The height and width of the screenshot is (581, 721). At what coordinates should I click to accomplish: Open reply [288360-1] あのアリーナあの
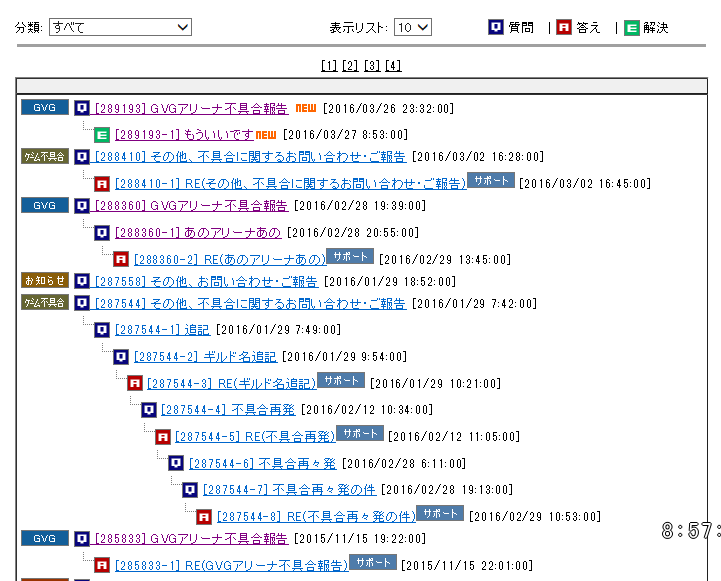pos(198,233)
